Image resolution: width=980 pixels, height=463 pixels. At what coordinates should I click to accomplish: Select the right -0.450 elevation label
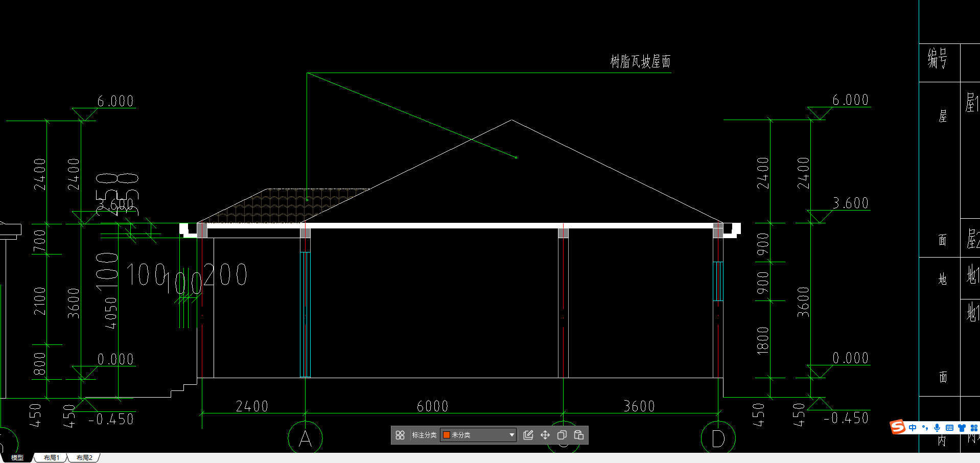pyautogui.click(x=846, y=418)
